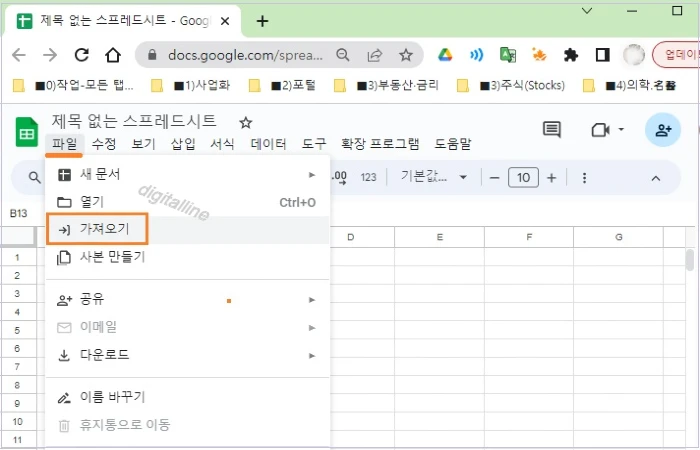The height and width of the screenshot is (450, 700).
Task: Open the 확장 프로그램 menu
Action: [x=380, y=144]
